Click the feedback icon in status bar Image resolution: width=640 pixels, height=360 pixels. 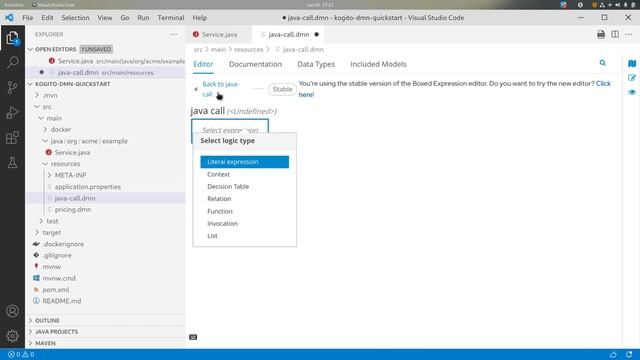tap(613, 354)
